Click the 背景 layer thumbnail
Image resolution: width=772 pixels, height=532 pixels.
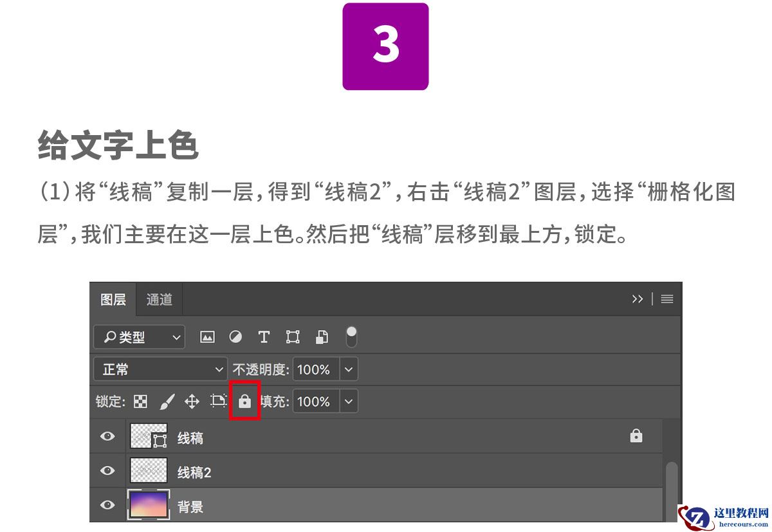(148, 504)
